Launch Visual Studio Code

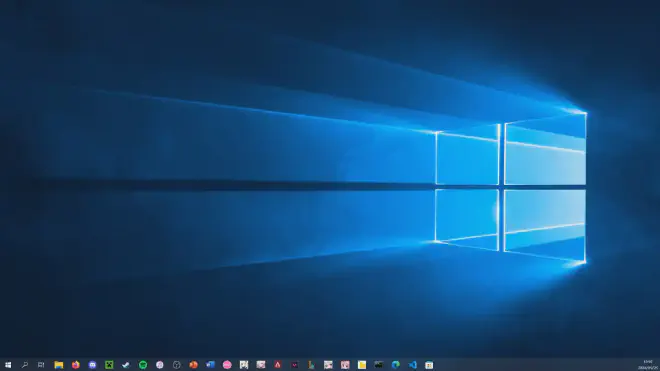tap(412, 365)
